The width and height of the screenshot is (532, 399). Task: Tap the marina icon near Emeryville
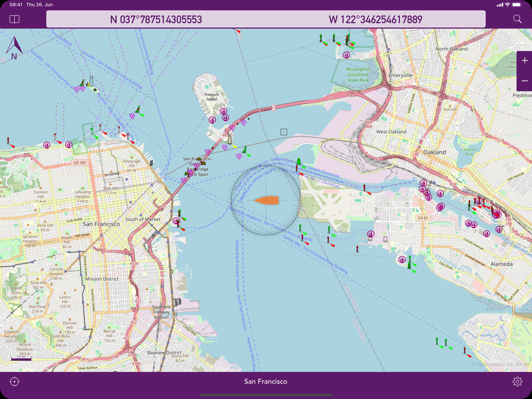pyautogui.click(x=346, y=55)
